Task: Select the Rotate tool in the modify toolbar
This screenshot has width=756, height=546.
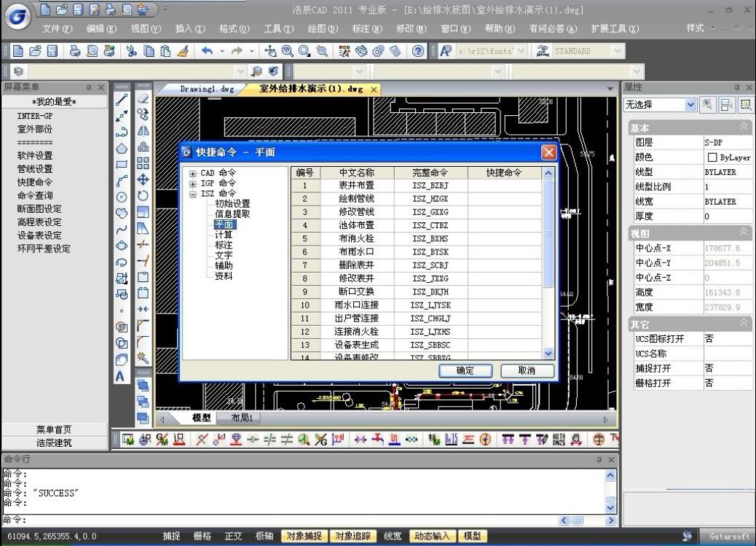Action: (x=143, y=195)
